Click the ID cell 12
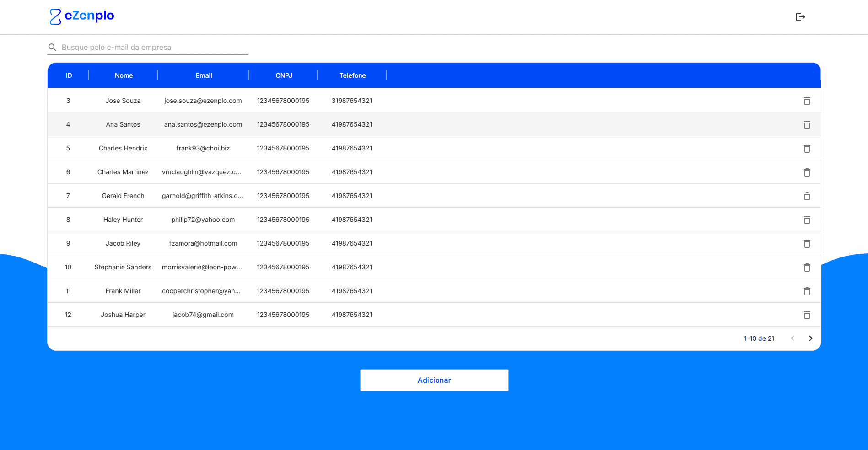The image size is (868, 450). pyautogui.click(x=68, y=315)
